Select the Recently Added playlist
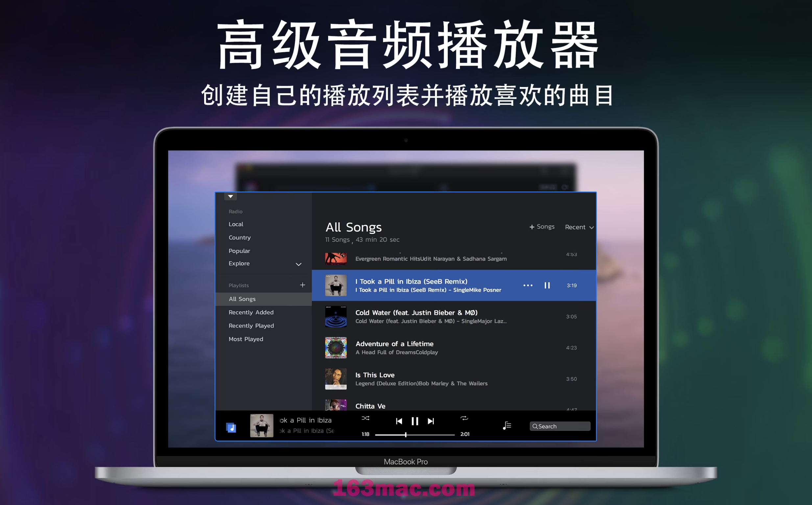 point(251,312)
